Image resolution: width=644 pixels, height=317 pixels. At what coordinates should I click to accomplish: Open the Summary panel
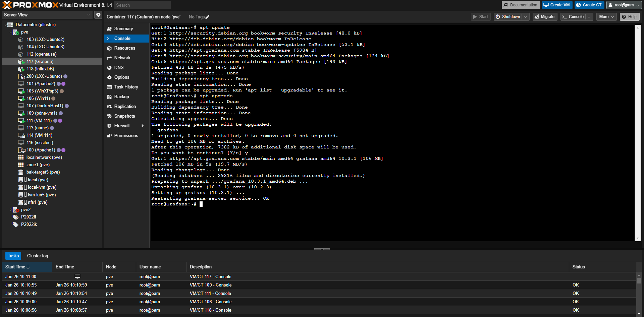point(126,29)
